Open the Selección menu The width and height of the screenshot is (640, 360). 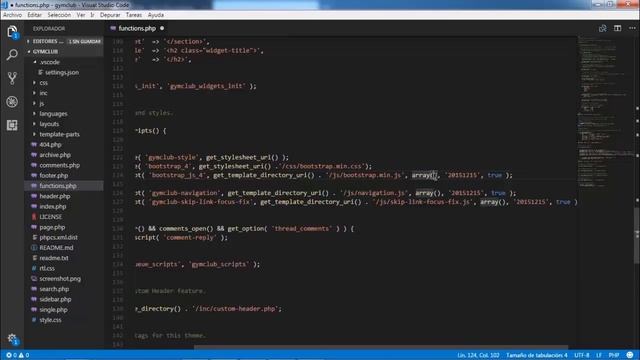59,15
